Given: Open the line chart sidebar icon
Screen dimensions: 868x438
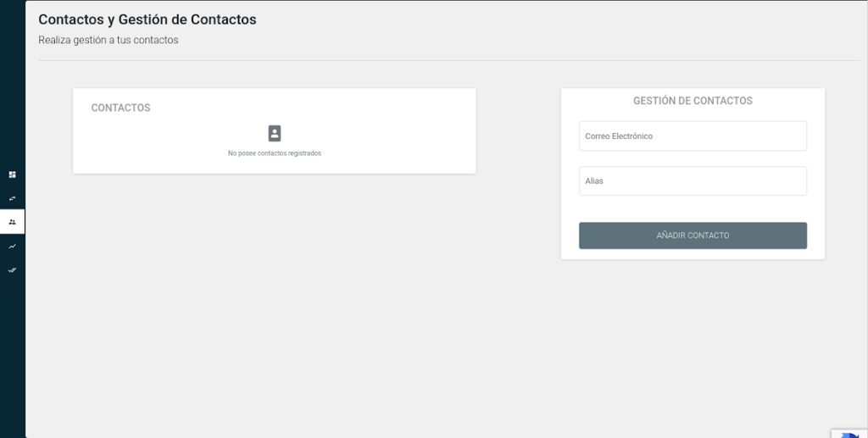Looking at the screenshot, I should coord(12,247).
